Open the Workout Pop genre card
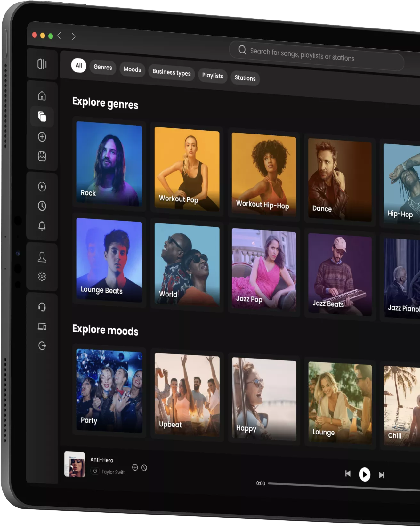The image size is (420, 527). tap(187, 169)
